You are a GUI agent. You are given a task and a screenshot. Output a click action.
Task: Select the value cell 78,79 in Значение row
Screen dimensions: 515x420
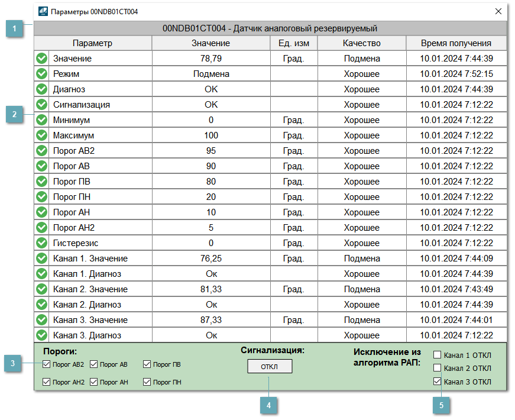211,59
